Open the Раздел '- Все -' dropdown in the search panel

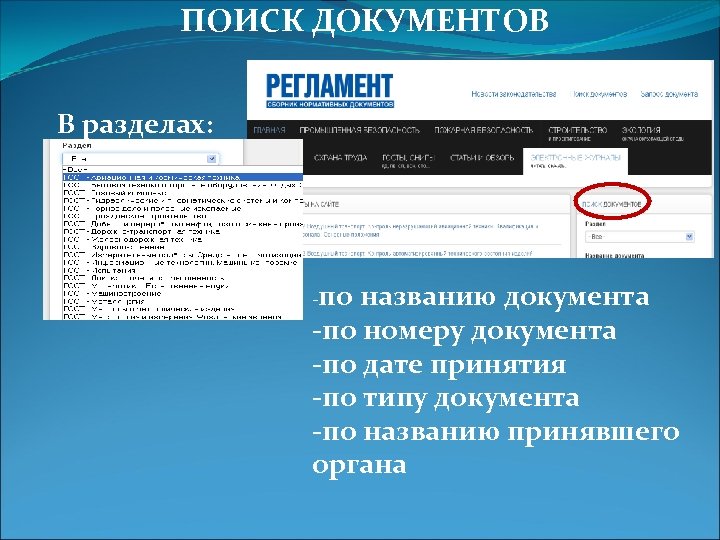click(x=640, y=236)
